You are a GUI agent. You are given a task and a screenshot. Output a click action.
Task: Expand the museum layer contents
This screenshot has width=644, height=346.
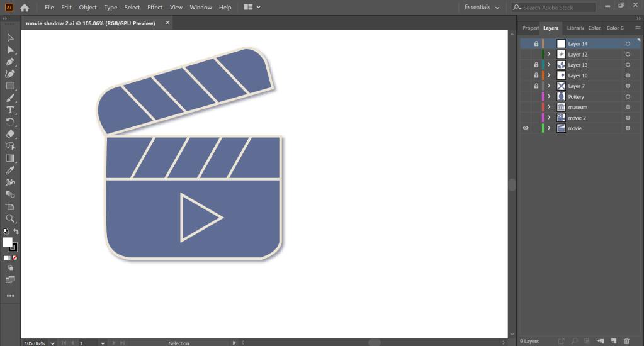point(549,108)
